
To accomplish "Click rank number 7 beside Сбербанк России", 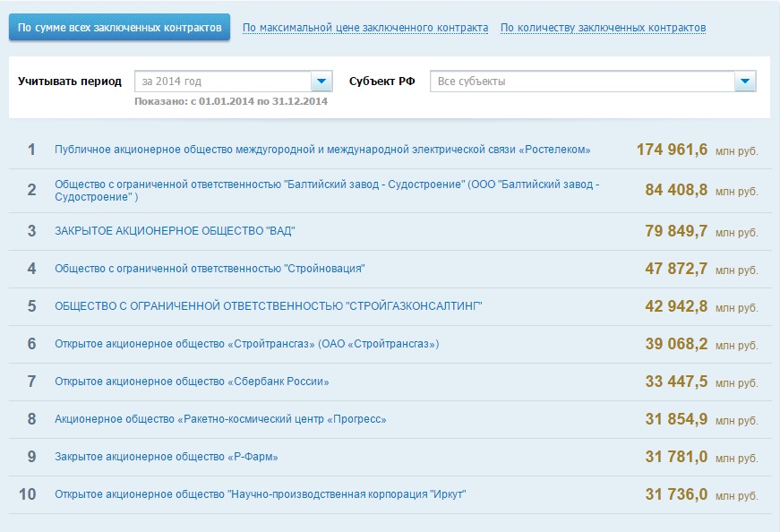I will 31,382.
